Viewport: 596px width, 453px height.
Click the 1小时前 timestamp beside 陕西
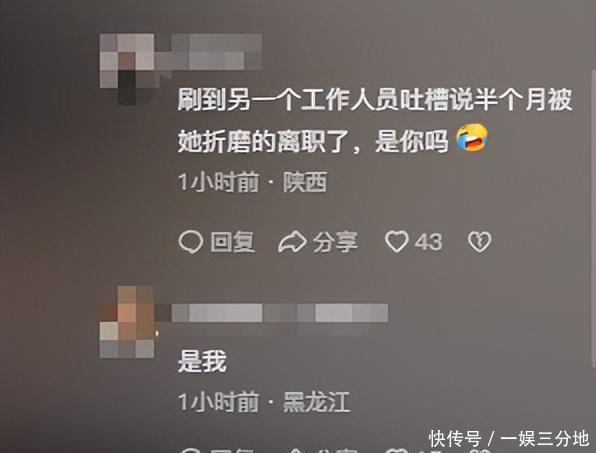219,182
